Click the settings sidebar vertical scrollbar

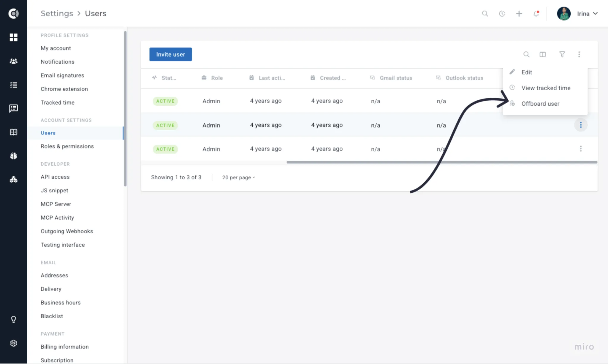coord(125,109)
